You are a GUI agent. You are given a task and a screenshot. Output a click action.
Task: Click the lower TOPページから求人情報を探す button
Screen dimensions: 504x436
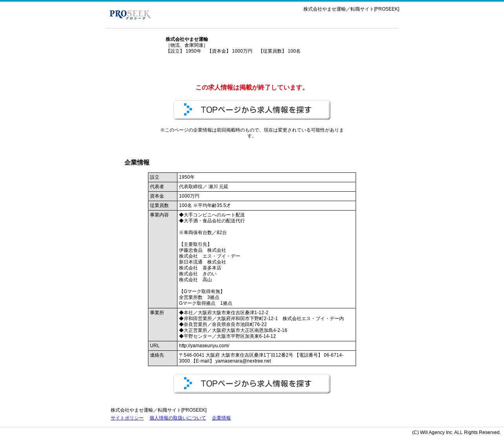[x=252, y=384]
